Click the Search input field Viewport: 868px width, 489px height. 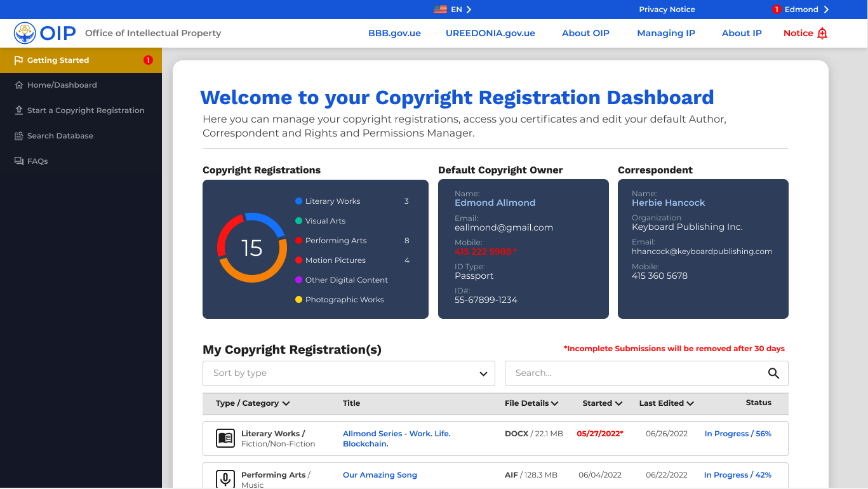click(x=646, y=373)
